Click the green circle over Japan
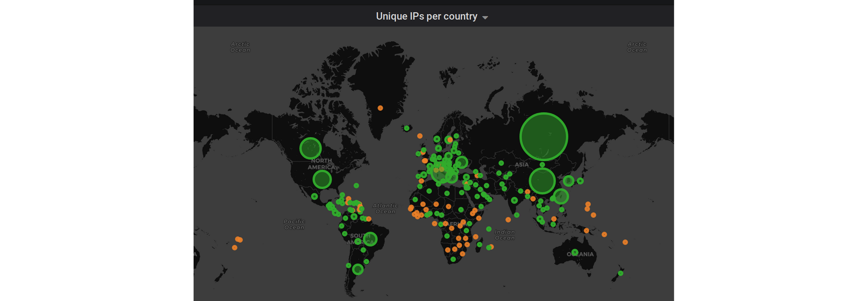 [580, 181]
